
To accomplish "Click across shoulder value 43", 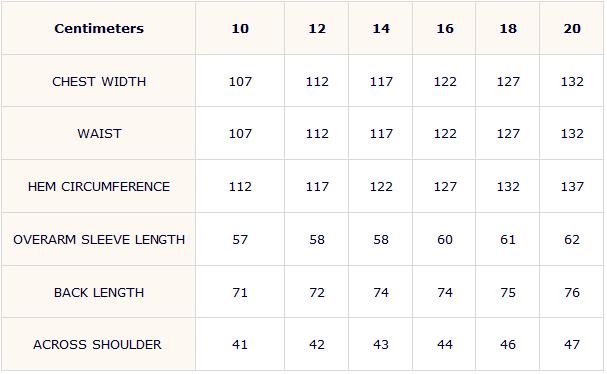I will 381,345.
